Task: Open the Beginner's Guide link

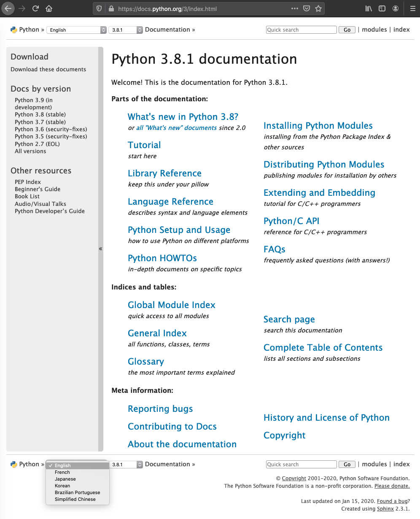Action: (38, 189)
